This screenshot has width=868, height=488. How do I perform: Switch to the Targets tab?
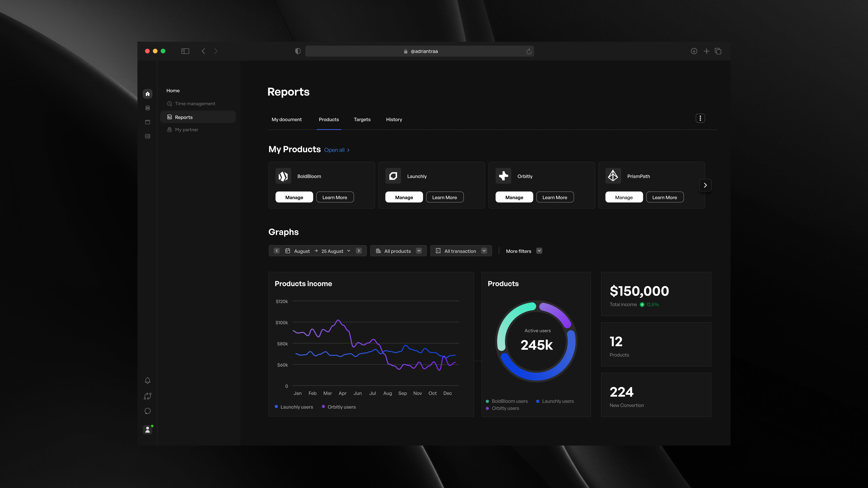click(x=362, y=120)
